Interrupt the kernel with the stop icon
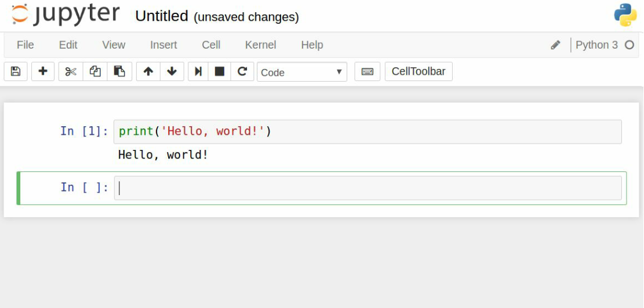The height and width of the screenshot is (308, 644). (220, 72)
